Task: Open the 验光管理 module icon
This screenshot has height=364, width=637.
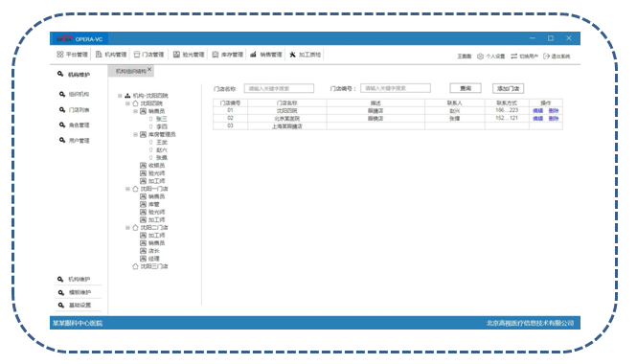Action: point(176,55)
